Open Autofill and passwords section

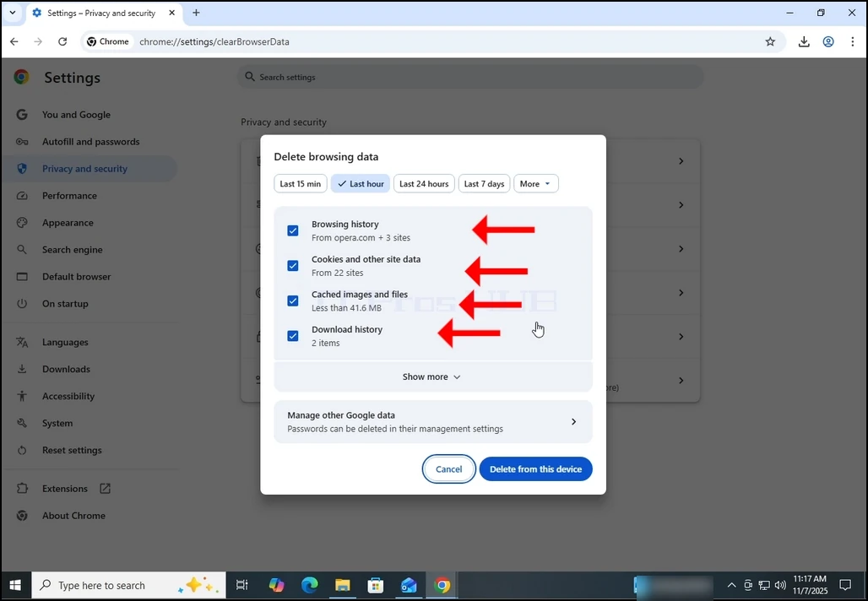(91, 142)
